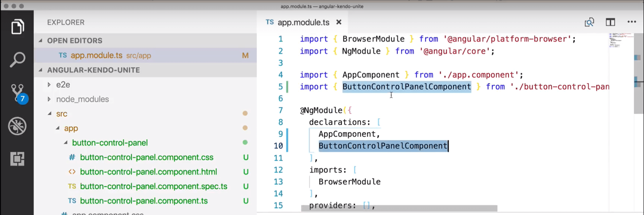Open button-control-panel.component.html file
Image resolution: width=644 pixels, height=215 pixels.
click(149, 172)
